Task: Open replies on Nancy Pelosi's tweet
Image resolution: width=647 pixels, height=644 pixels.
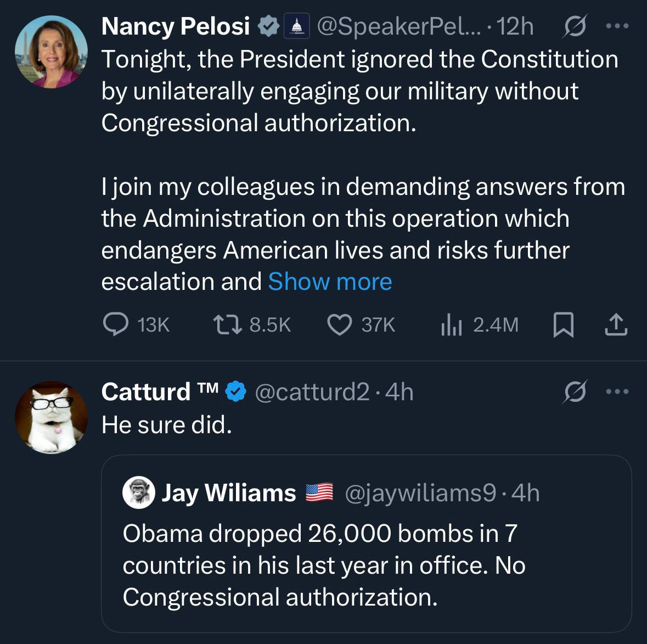Action: [115, 324]
